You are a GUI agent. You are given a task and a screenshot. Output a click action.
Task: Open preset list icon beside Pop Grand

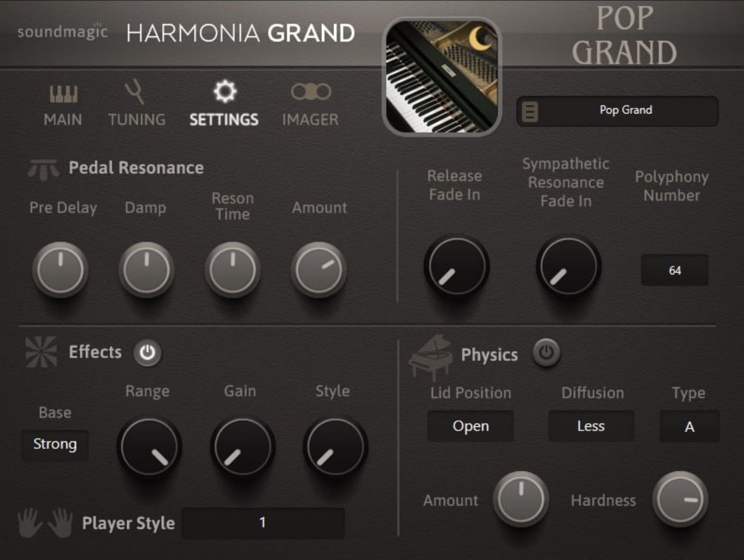[x=530, y=111]
